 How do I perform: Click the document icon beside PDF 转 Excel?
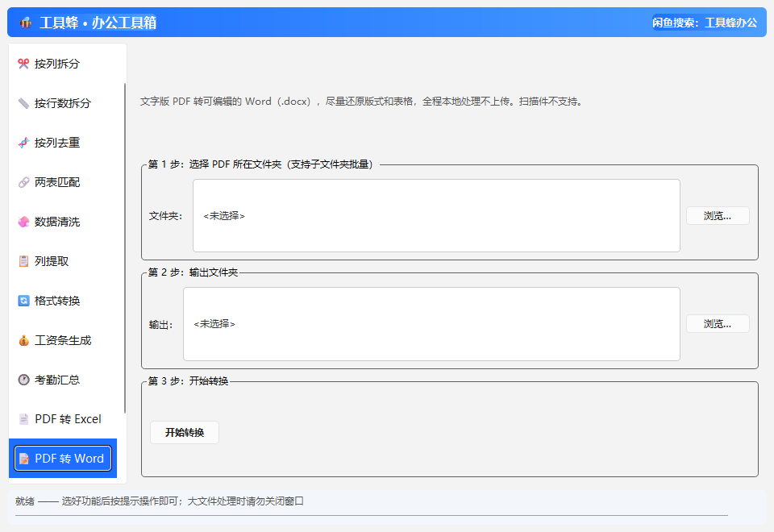(x=23, y=419)
